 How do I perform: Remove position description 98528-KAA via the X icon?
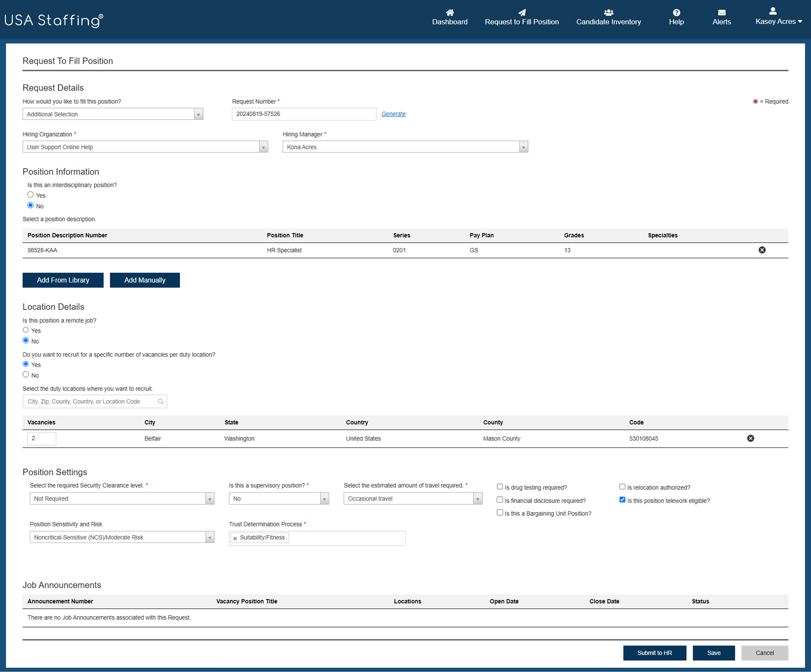(762, 250)
